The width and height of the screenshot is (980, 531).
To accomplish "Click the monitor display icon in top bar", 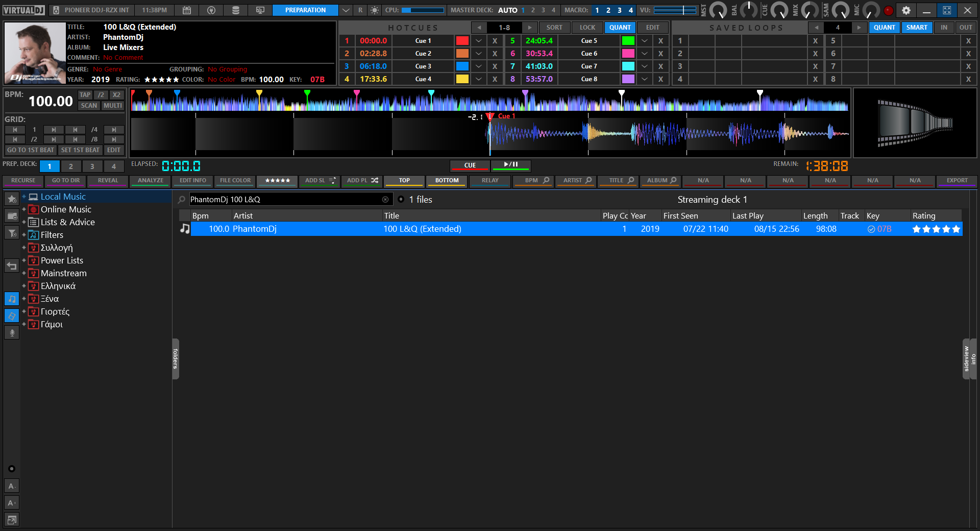I will point(260,10).
